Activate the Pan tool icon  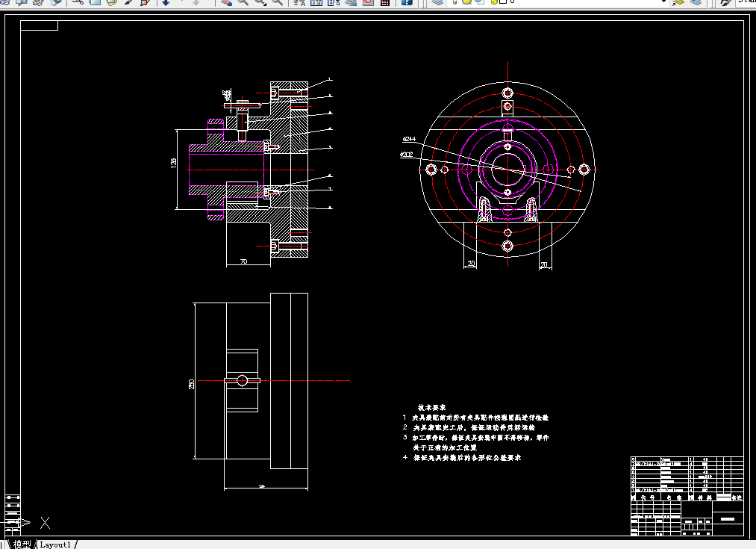click(x=225, y=2)
